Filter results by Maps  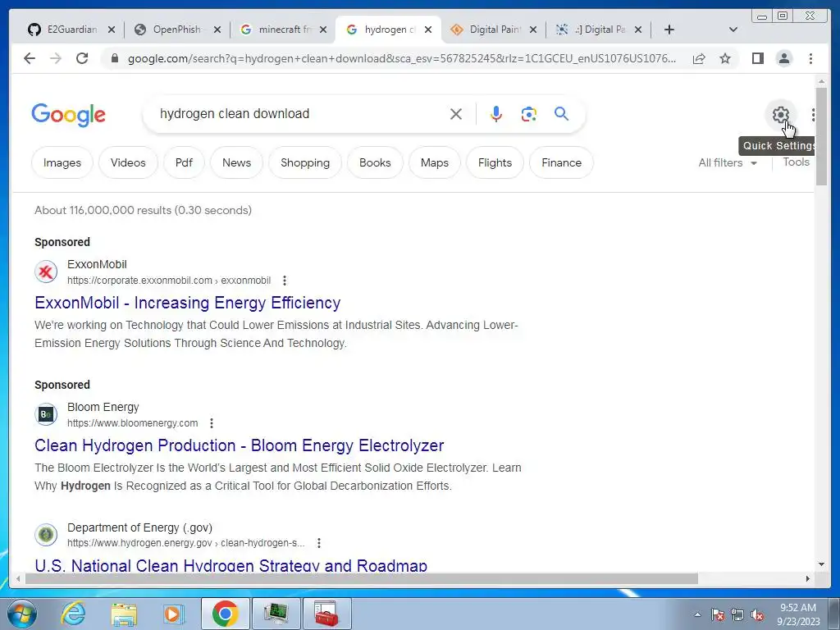click(x=435, y=163)
